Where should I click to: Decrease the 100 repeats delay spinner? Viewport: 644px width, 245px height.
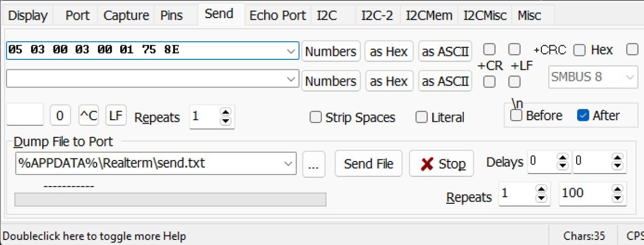pyautogui.click(x=617, y=198)
